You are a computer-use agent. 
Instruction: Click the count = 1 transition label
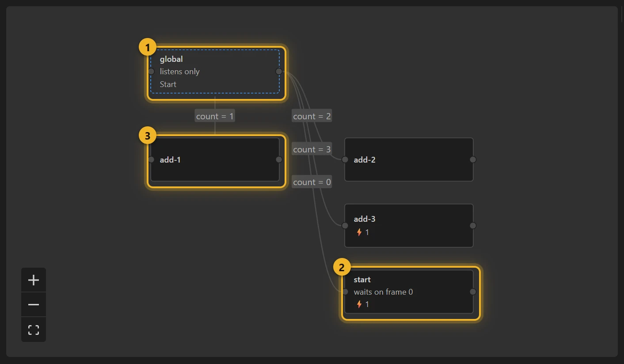(x=215, y=116)
